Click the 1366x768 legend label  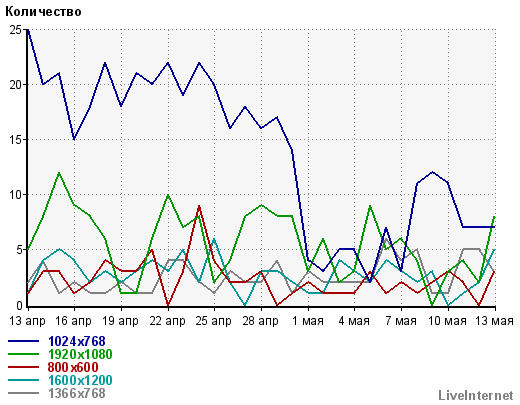77,393
